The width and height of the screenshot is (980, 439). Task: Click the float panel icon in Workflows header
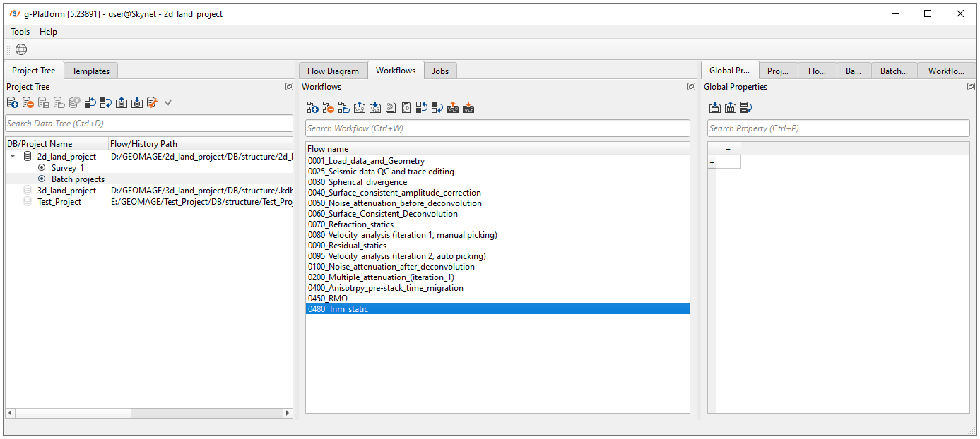(691, 87)
